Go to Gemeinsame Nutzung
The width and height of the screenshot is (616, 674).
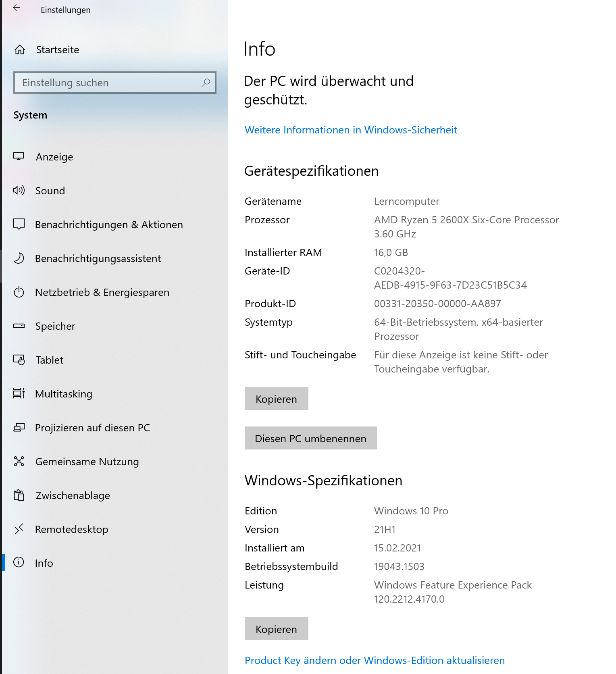tap(115, 462)
